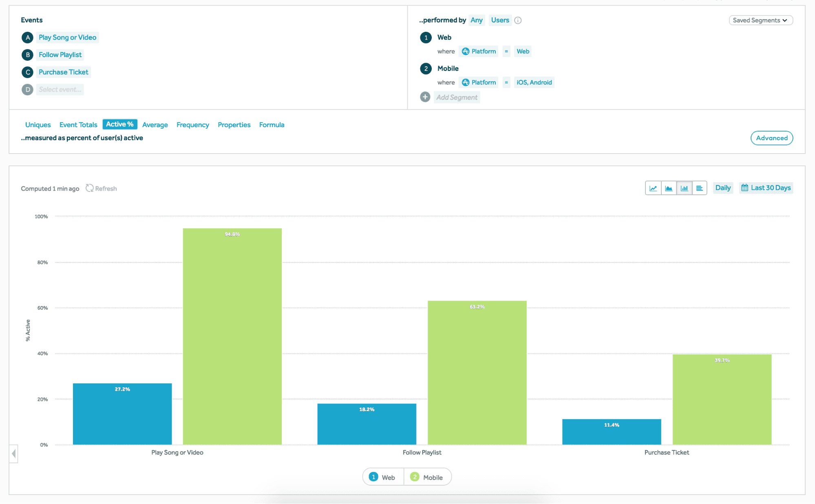Switch to the Uniques tab
The height and width of the screenshot is (504, 815).
pos(38,125)
